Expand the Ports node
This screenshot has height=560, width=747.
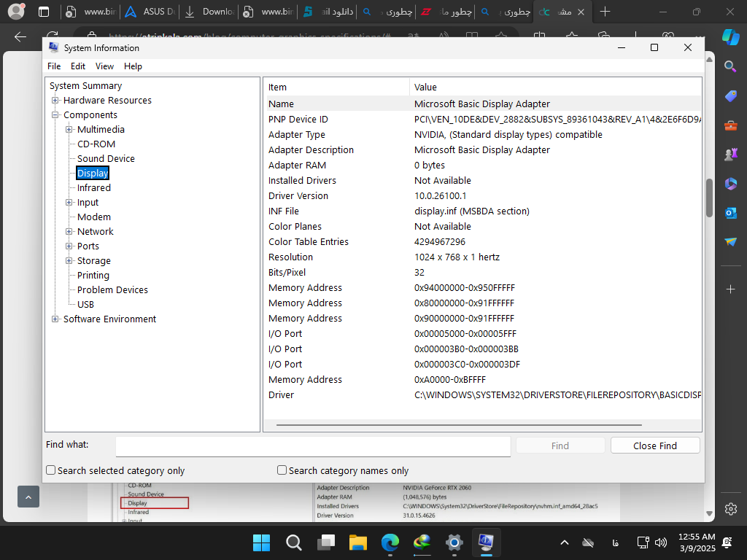point(69,246)
